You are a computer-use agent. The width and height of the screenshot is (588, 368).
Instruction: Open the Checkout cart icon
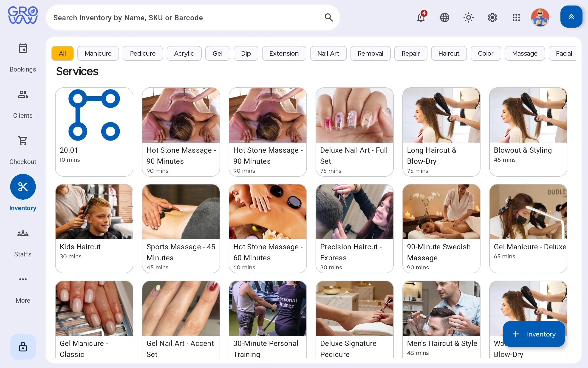(x=23, y=141)
